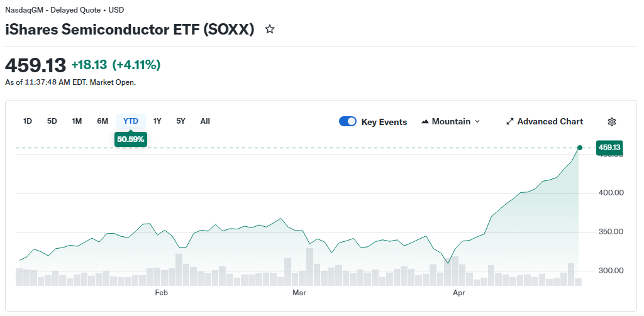Click the latest price dot on chart
Viewport: 644px width, 316px height.
(580, 148)
